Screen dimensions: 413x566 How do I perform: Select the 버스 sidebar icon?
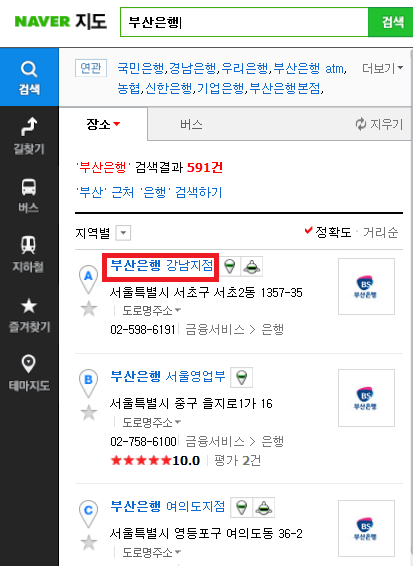point(29,195)
